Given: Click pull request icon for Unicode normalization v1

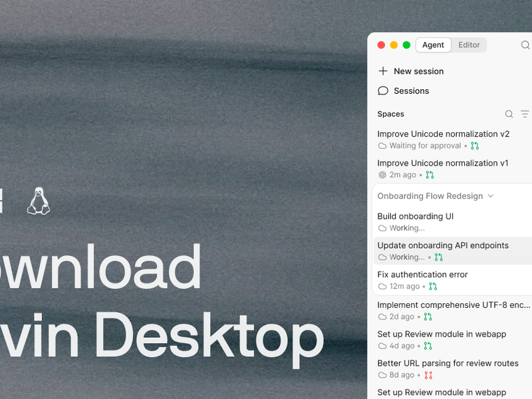Looking at the screenshot, I should (x=430, y=175).
